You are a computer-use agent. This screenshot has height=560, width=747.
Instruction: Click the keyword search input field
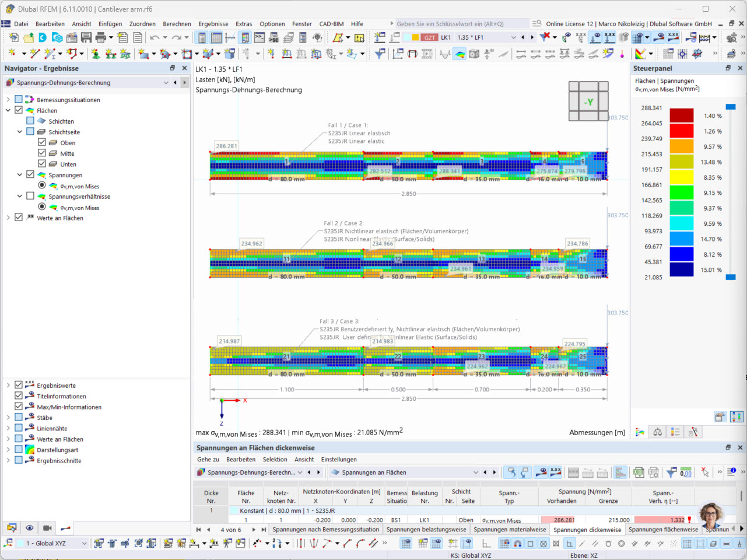(x=462, y=24)
